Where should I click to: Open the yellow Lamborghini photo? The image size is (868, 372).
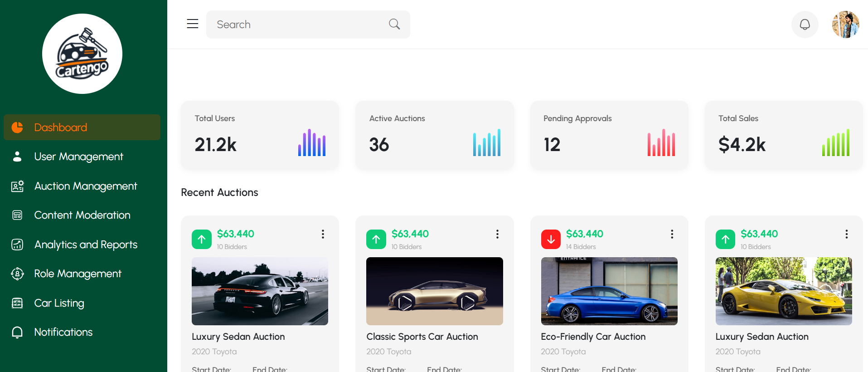(784, 291)
